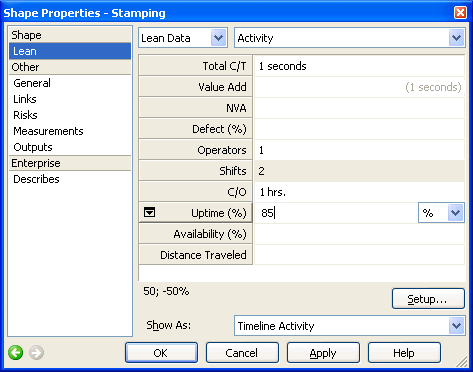Screen dimensions: 473x372
Task: Click the OK button
Action: click(x=161, y=353)
